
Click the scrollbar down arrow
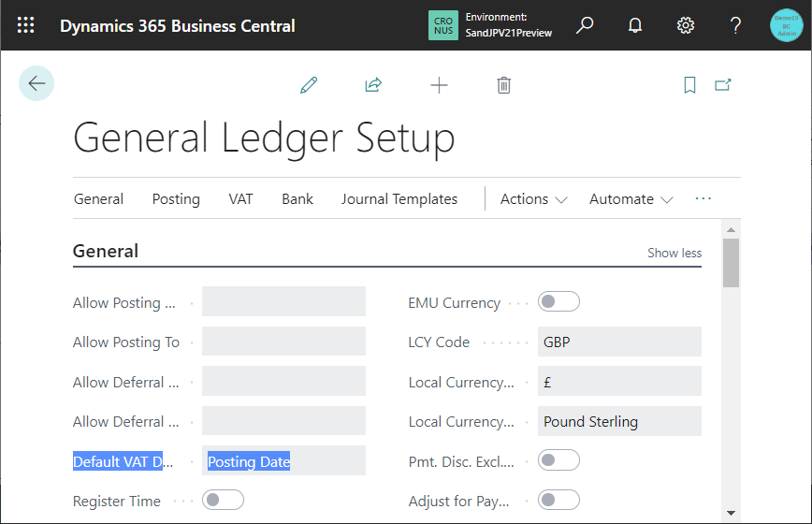click(732, 513)
